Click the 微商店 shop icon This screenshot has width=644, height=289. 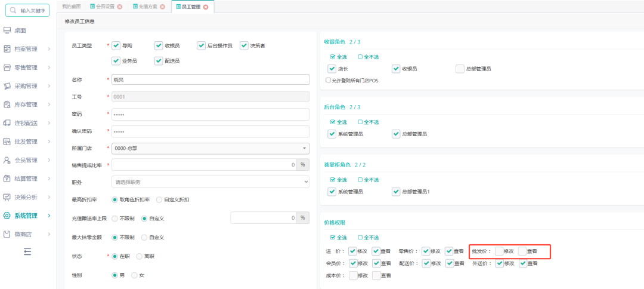pos(7,234)
